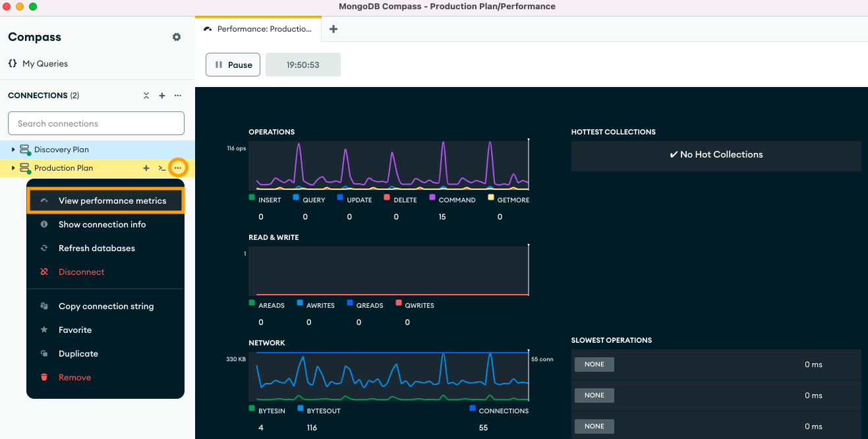Click Read & Write chart area

(389, 270)
